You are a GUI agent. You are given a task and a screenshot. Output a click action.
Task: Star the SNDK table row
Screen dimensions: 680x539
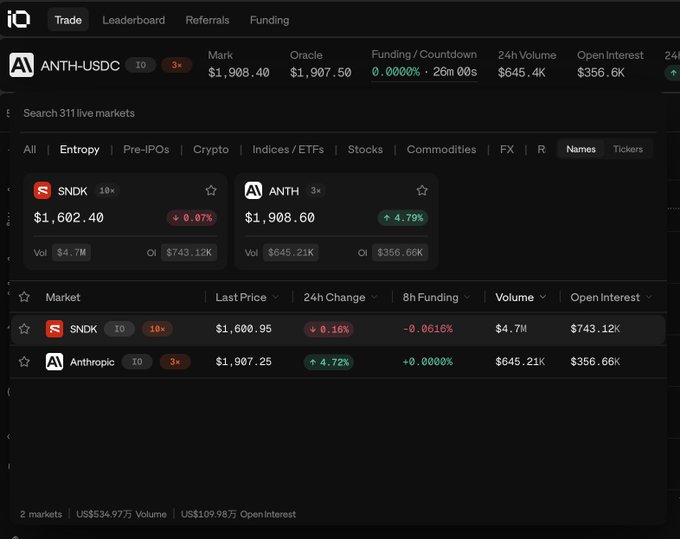(x=24, y=329)
